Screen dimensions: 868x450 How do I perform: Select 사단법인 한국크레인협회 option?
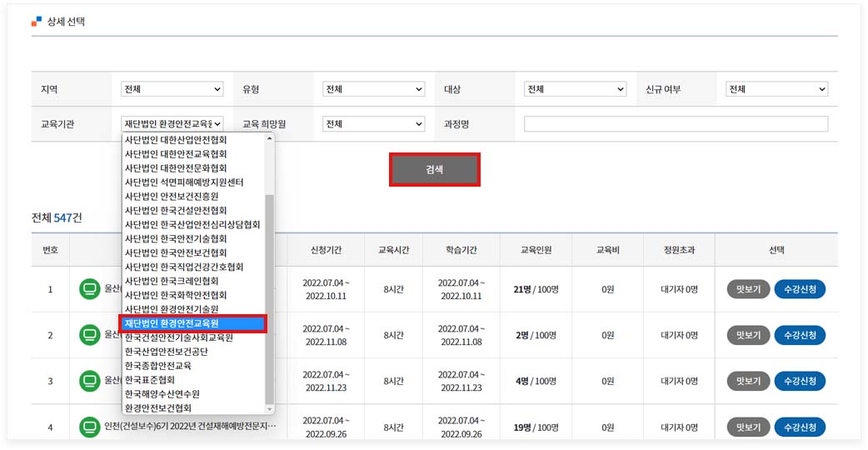pos(193,281)
